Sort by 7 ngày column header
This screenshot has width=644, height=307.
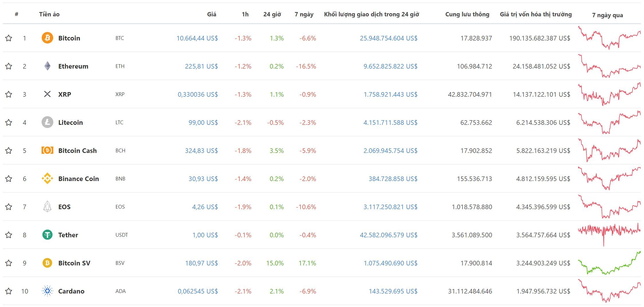point(304,14)
